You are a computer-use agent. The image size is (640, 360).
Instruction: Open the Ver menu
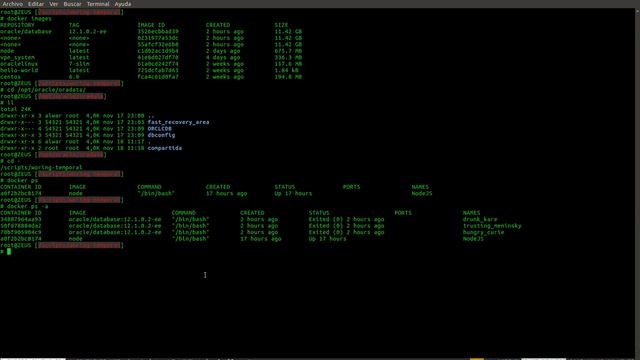(53, 4)
